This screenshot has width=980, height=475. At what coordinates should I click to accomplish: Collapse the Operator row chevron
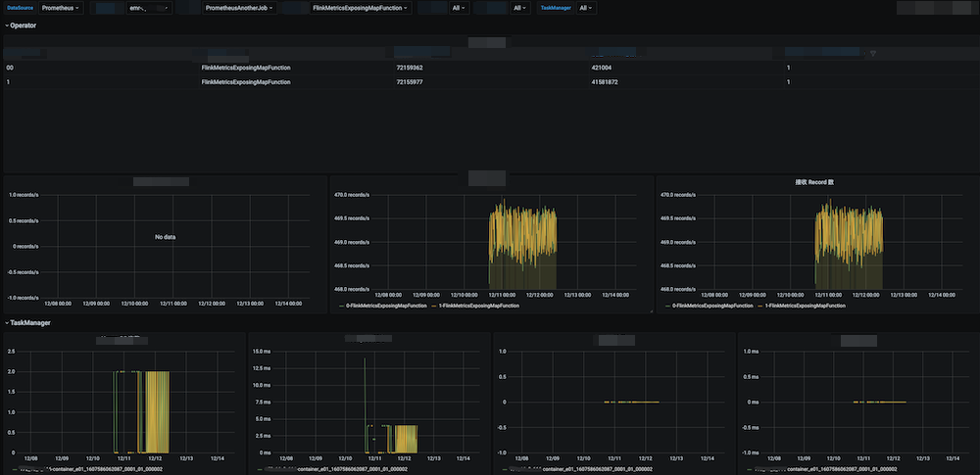pyautogui.click(x=6, y=25)
